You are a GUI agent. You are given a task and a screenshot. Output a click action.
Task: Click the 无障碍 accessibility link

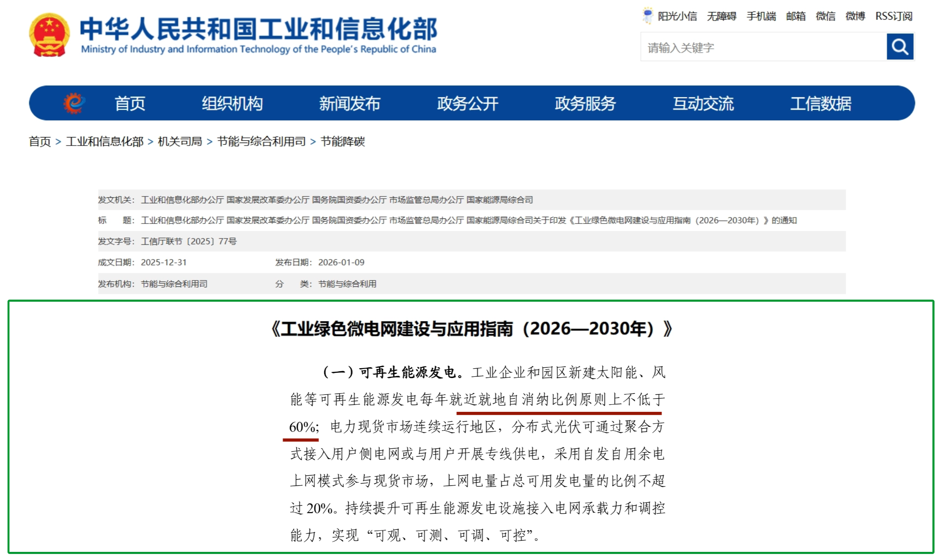click(x=721, y=16)
